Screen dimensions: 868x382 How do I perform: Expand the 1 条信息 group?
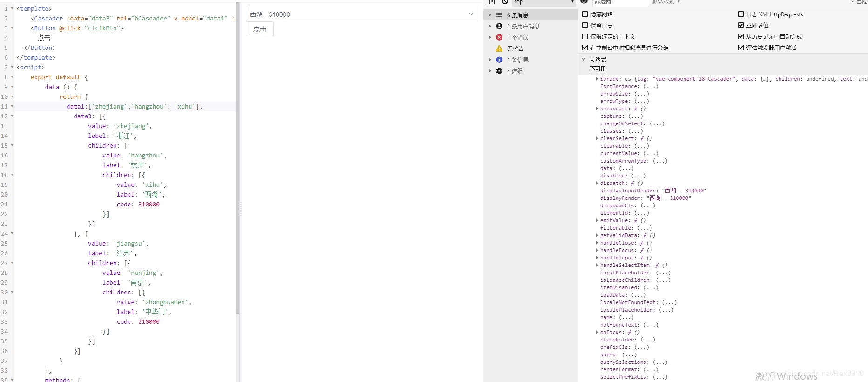coord(490,60)
